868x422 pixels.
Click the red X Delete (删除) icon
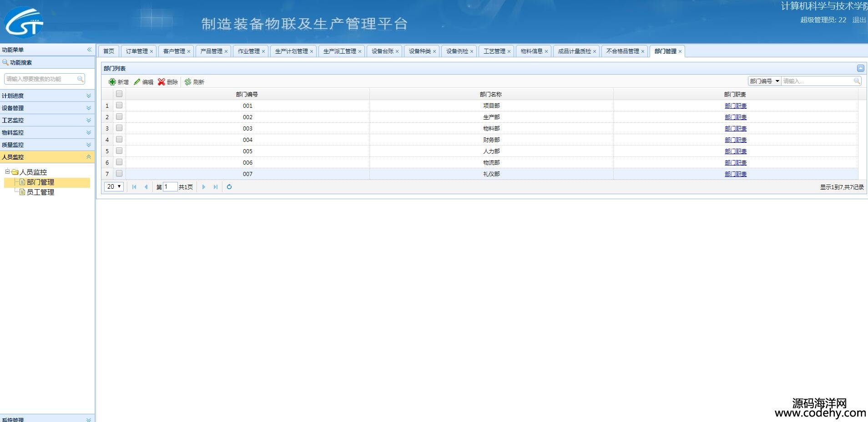click(161, 82)
